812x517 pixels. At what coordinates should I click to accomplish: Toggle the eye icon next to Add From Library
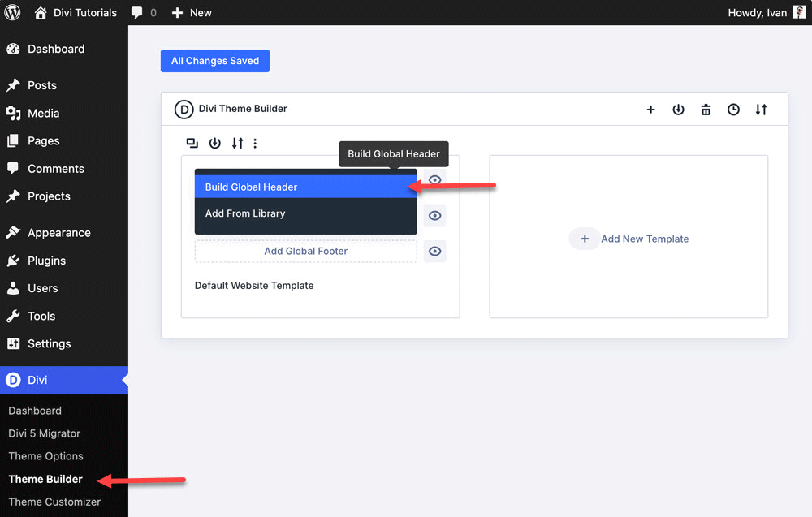click(434, 216)
